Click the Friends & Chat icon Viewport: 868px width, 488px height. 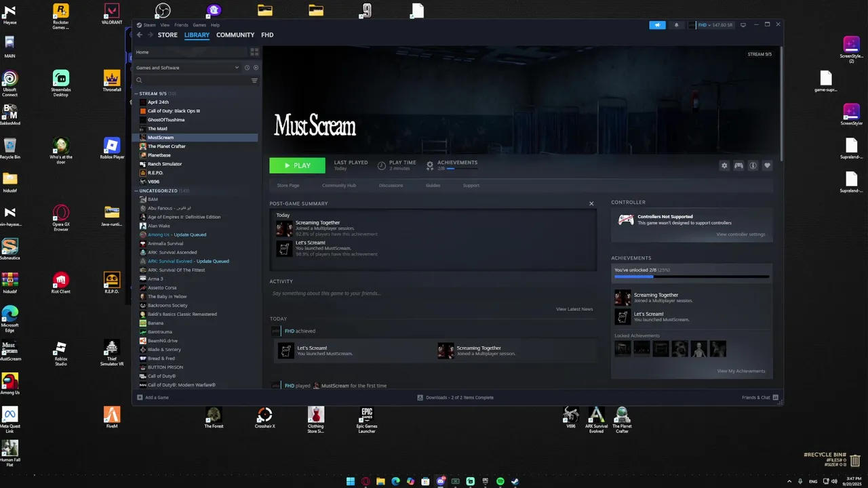pos(775,397)
